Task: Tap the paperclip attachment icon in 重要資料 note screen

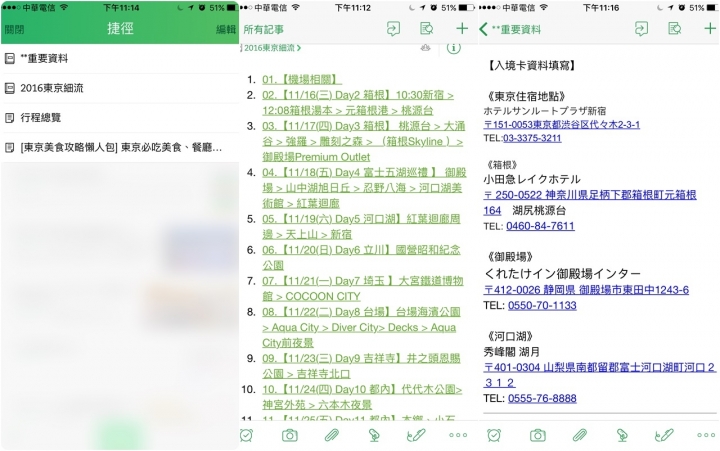Action: tap(580, 435)
